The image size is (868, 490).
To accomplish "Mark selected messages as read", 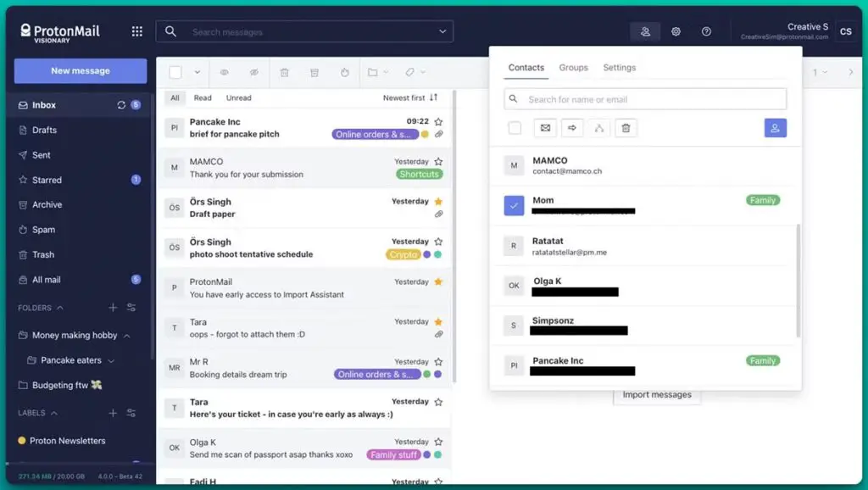I will 224,72.
